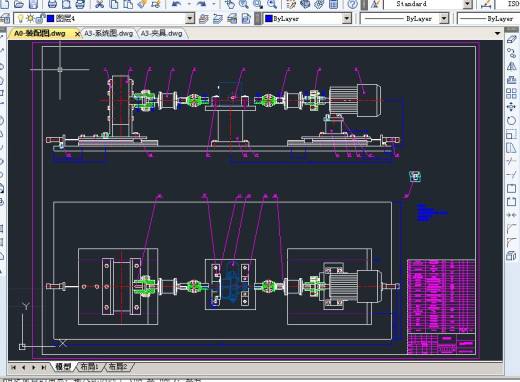Screen dimensions: 520x382
Task: Select the Scale tool in Modify toolbar
Action: point(511,134)
